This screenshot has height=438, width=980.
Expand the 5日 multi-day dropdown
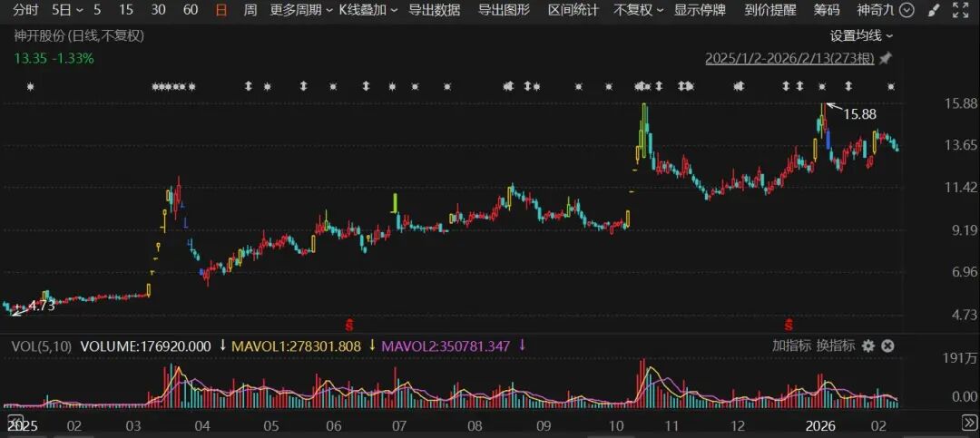click(x=67, y=11)
